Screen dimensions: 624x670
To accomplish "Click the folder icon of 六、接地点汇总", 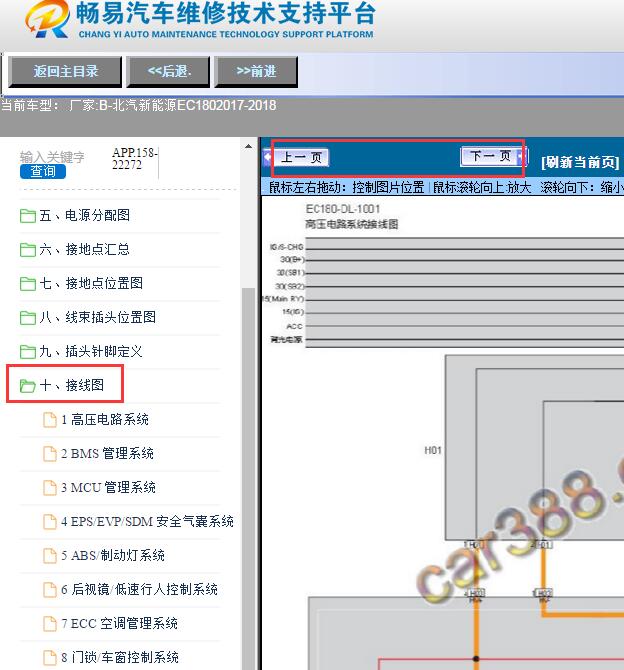I will tap(28, 250).
